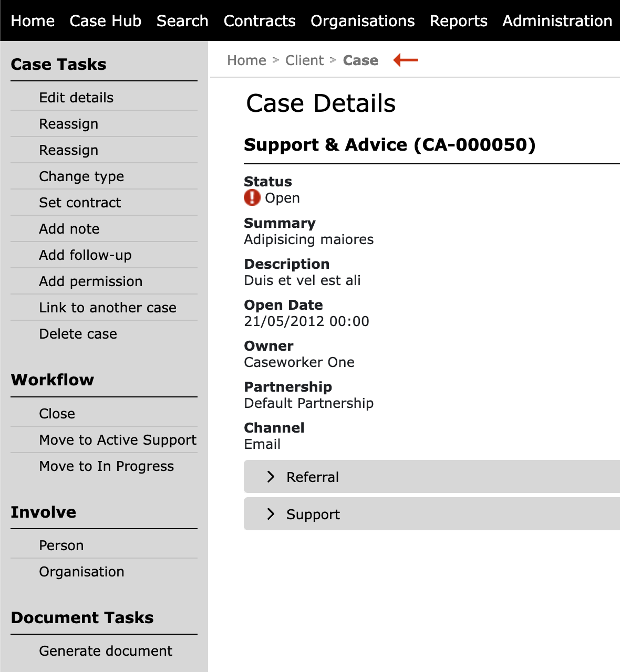Move case to In Progress

pos(106,466)
